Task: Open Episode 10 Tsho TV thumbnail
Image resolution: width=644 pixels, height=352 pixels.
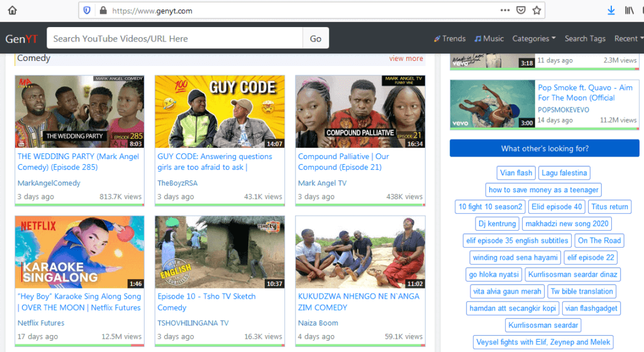Action: pyautogui.click(x=219, y=252)
